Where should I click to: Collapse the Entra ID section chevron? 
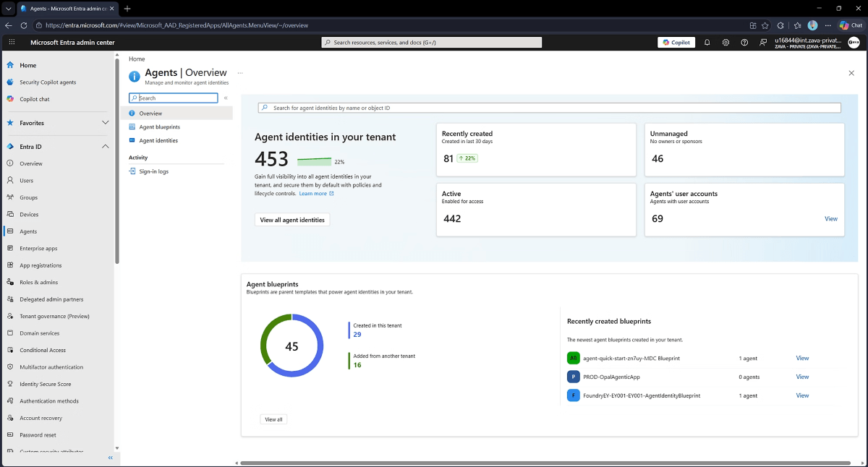[x=105, y=147]
